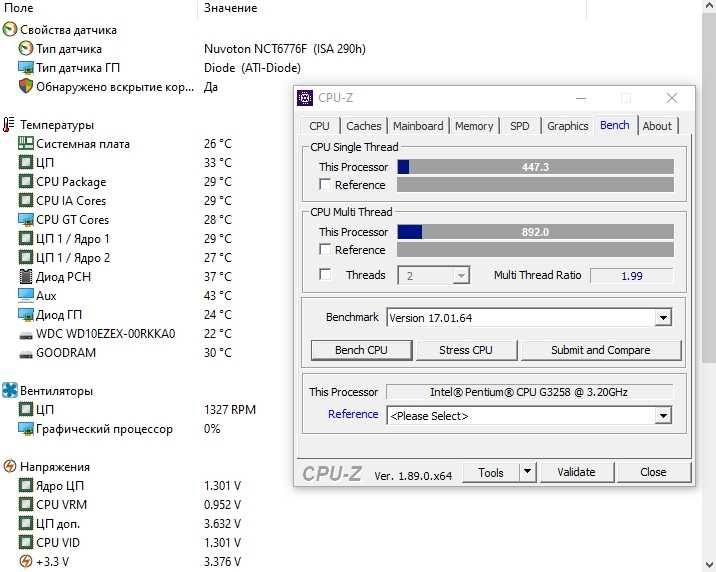
Task: Open the Benchmark version dropdown
Action: pyautogui.click(x=663, y=317)
